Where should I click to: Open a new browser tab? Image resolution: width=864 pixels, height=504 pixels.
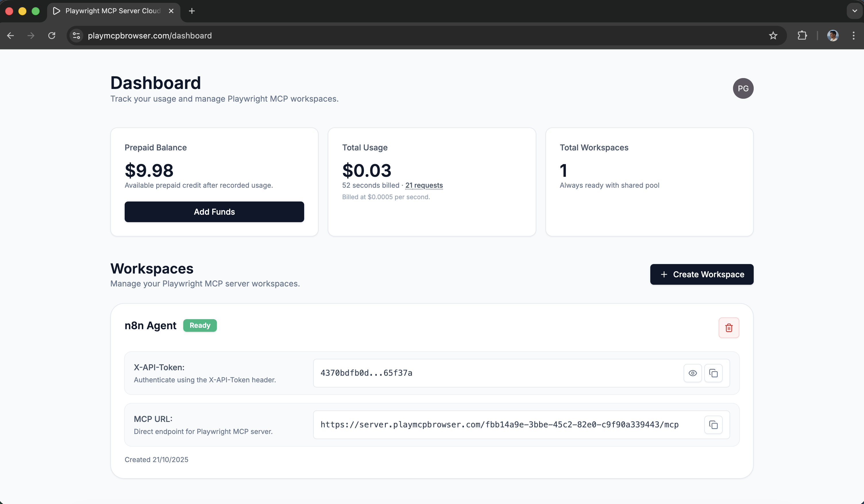[x=192, y=11]
